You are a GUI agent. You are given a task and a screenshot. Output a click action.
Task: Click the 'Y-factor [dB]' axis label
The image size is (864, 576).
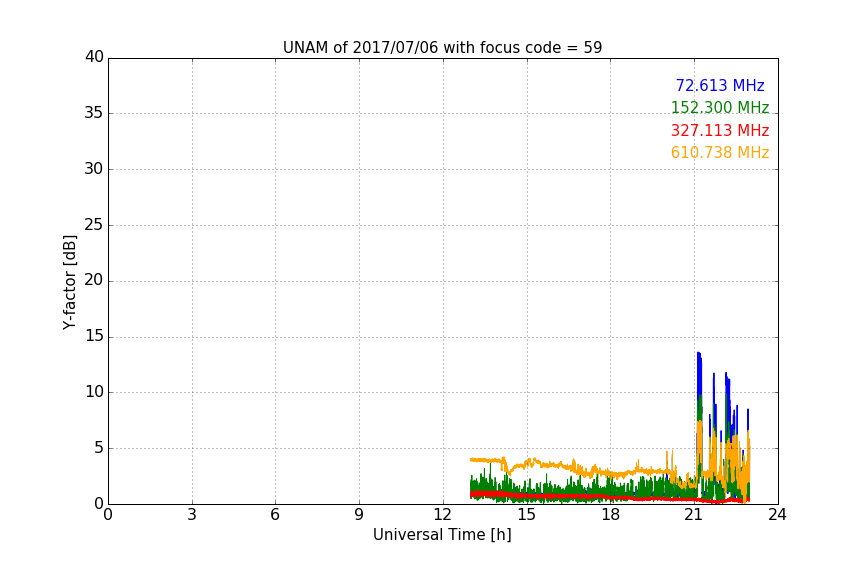pyautogui.click(x=69, y=282)
